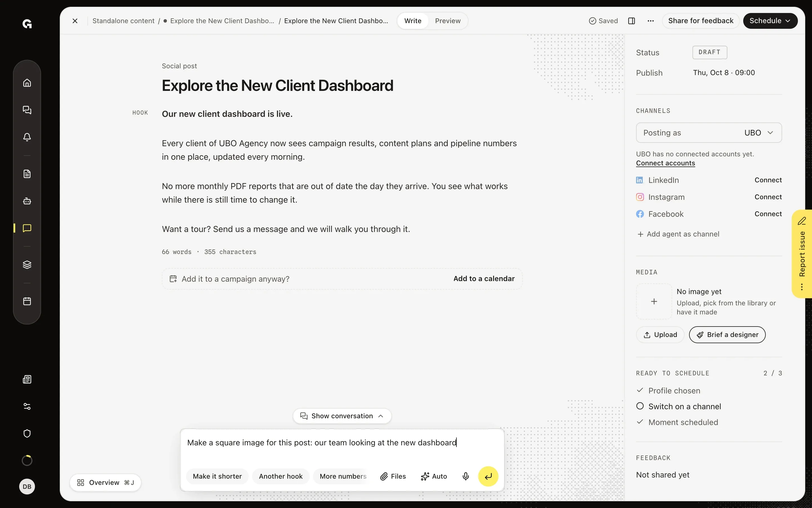812x508 pixels.
Task: Click the post title heading
Action: (x=277, y=86)
